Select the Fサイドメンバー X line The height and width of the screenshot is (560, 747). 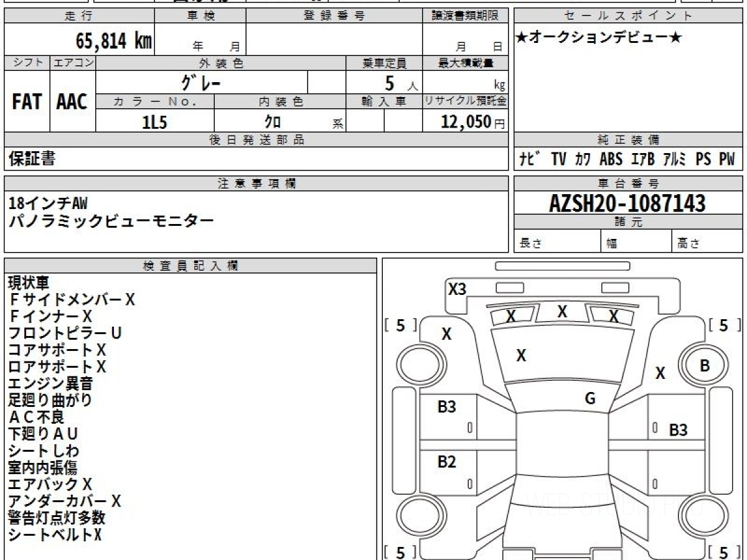coord(72,300)
